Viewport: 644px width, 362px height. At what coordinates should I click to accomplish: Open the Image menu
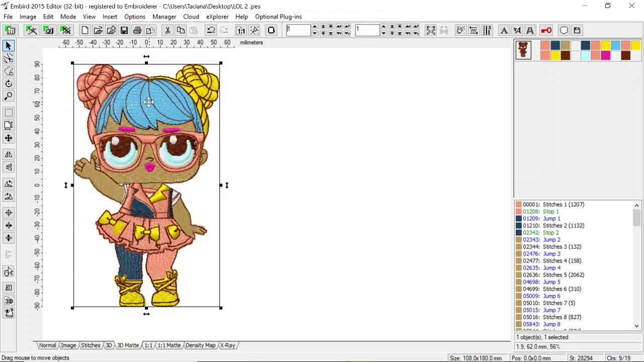tap(28, 17)
